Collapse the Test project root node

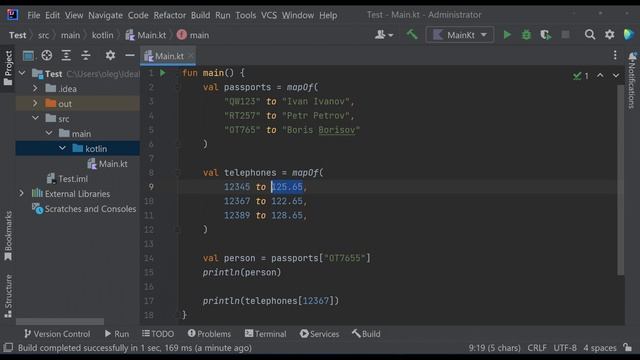[22, 73]
